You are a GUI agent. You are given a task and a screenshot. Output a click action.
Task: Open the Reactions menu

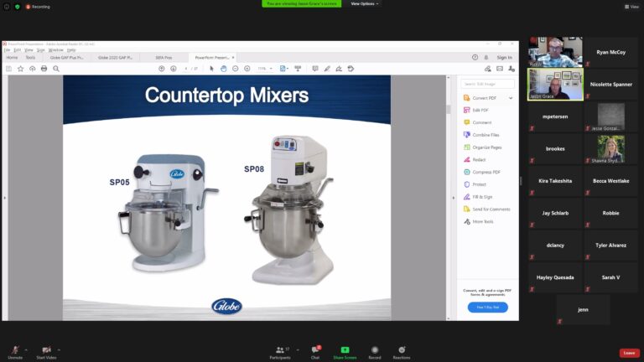click(x=402, y=352)
